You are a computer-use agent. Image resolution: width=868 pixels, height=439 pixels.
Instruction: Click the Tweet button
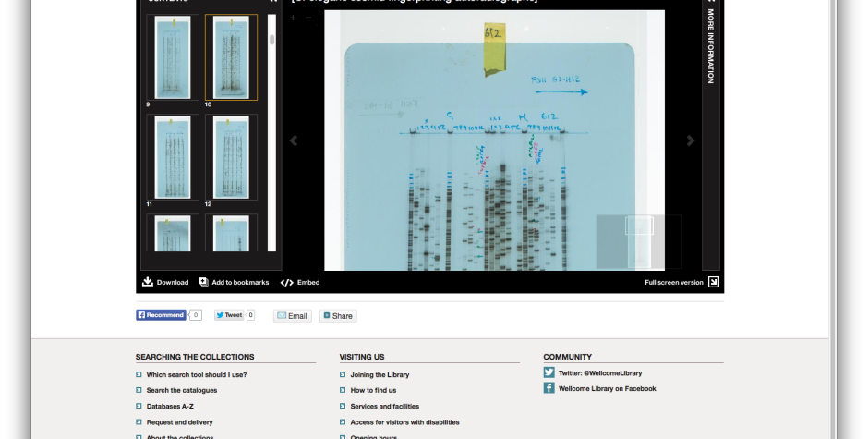tap(229, 315)
